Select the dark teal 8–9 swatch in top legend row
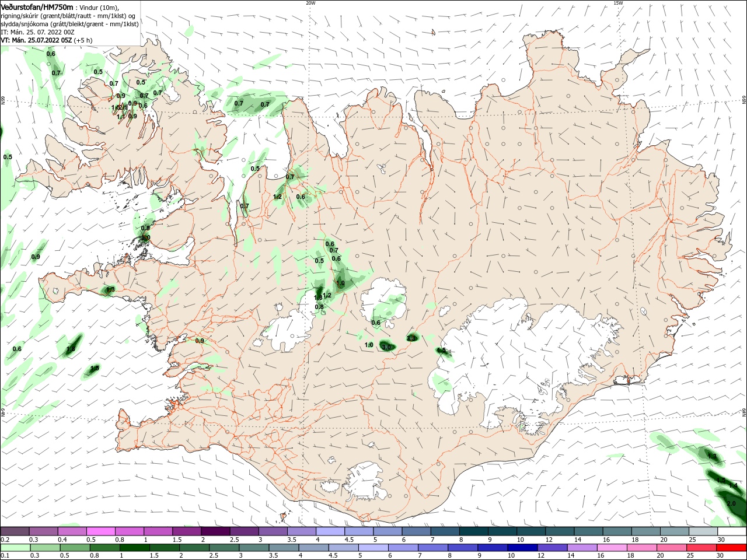Screen dimensions: 747x560 click(474, 531)
